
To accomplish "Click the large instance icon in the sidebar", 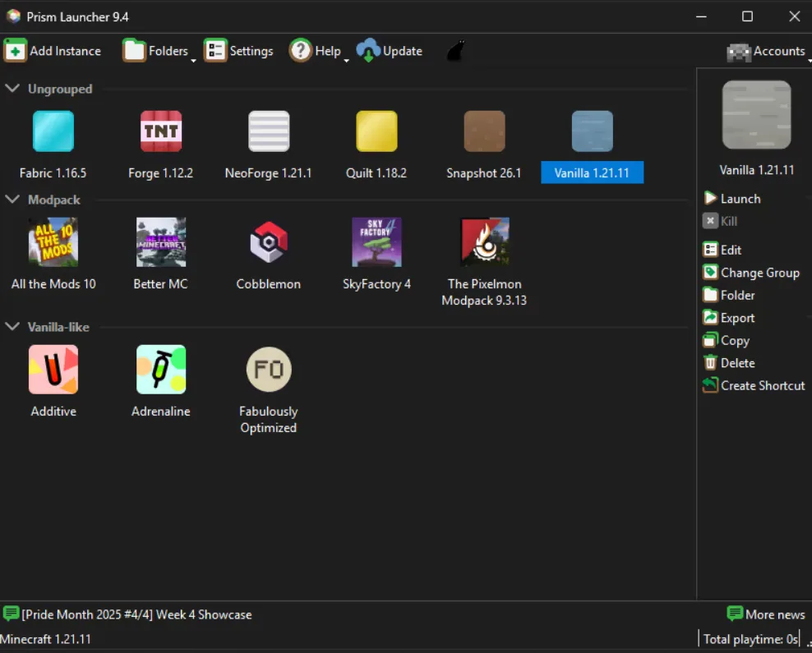I will tap(757, 115).
